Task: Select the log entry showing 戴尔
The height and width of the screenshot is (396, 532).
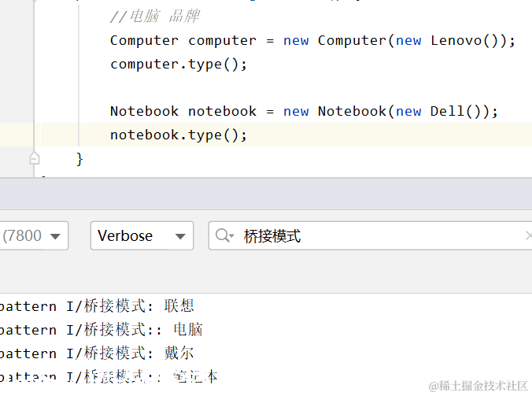Action: (96, 353)
